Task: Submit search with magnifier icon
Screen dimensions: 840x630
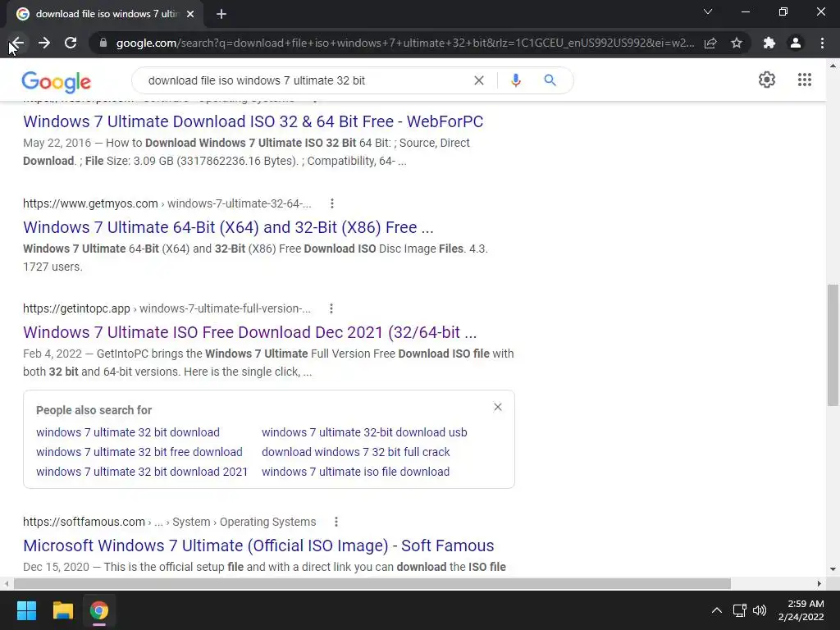Action: click(550, 80)
